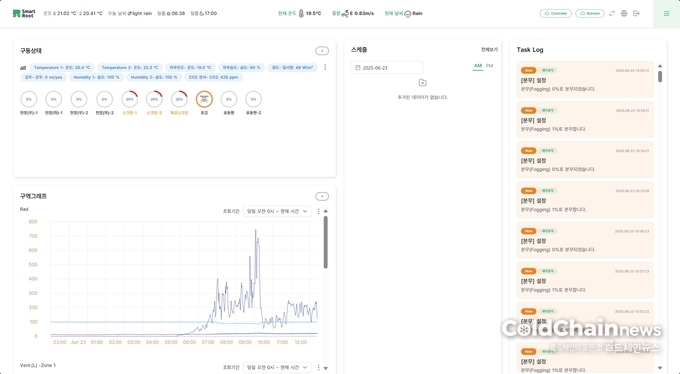
Task: Open the task log card stamped 15:20:31
Action: tap(585, 79)
